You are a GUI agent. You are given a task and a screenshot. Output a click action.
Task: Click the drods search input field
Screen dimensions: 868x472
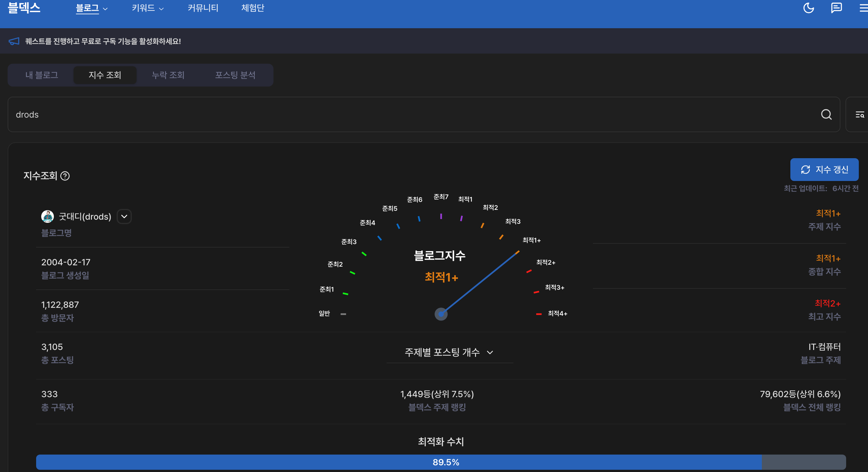point(404,115)
